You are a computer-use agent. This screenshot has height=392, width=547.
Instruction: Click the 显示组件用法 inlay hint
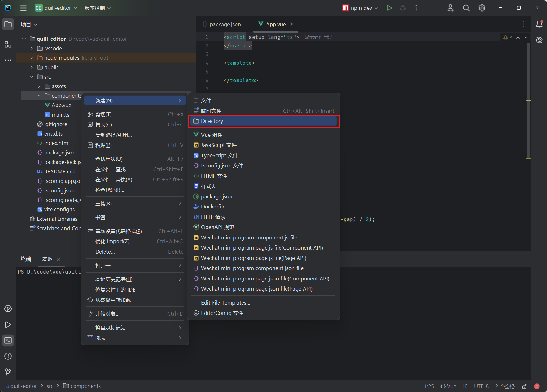tap(318, 37)
